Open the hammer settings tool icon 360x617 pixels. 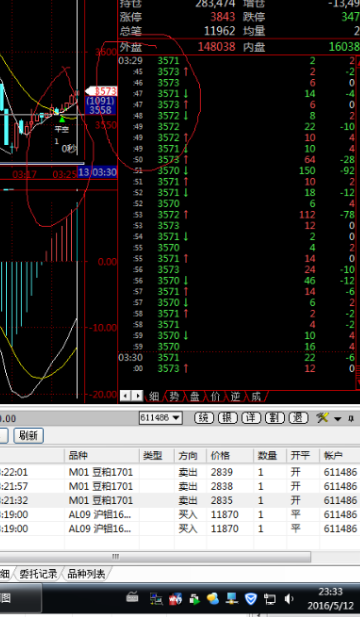[x=322, y=417]
